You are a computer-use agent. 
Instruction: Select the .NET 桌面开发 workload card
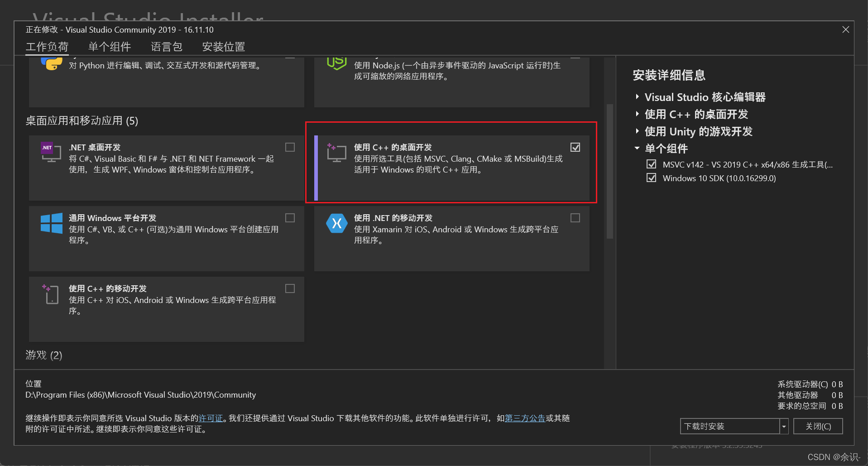coord(167,168)
